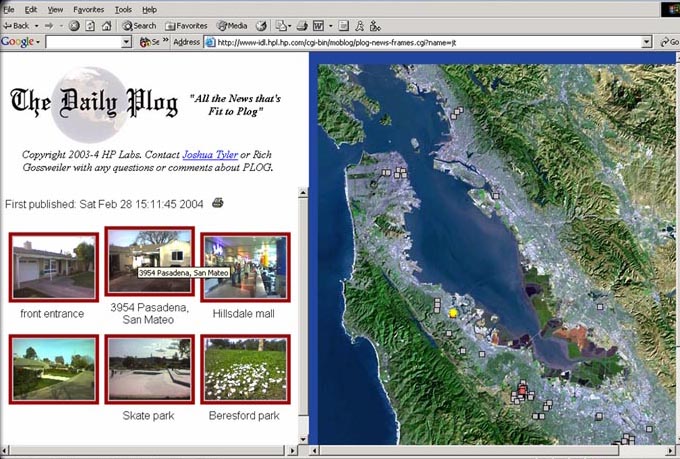Viewport: 680px width, 459px height.
Task: Open the Hillsdale mall photo thumbnail
Action: pyautogui.click(x=245, y=267)
